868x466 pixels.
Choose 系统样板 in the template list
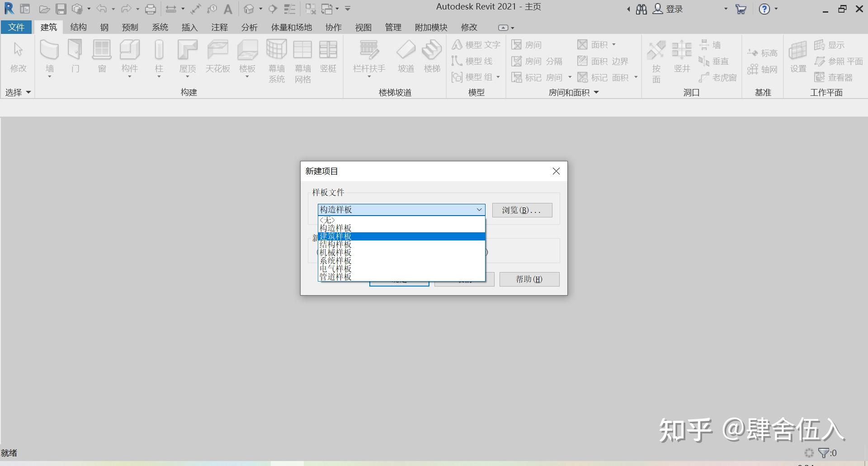(x=401, y=261)
